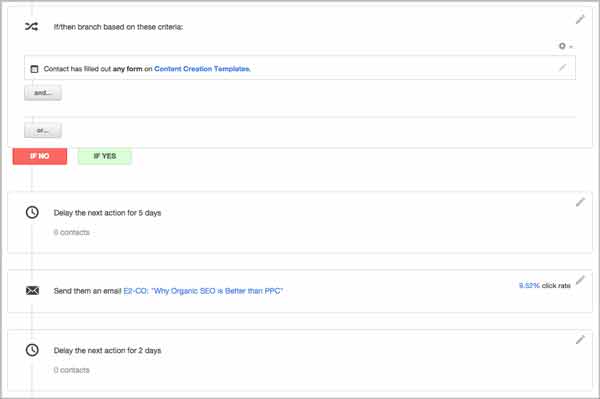The height and width of the screenshot is (399, 600).
Task: Click '0 contacts' under 2 days delay
Action: (72, 370)
